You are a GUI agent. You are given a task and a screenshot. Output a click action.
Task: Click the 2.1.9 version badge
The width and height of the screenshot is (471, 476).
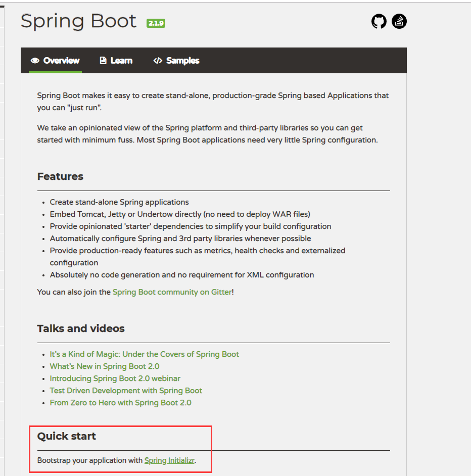click(x=156, y=23)
